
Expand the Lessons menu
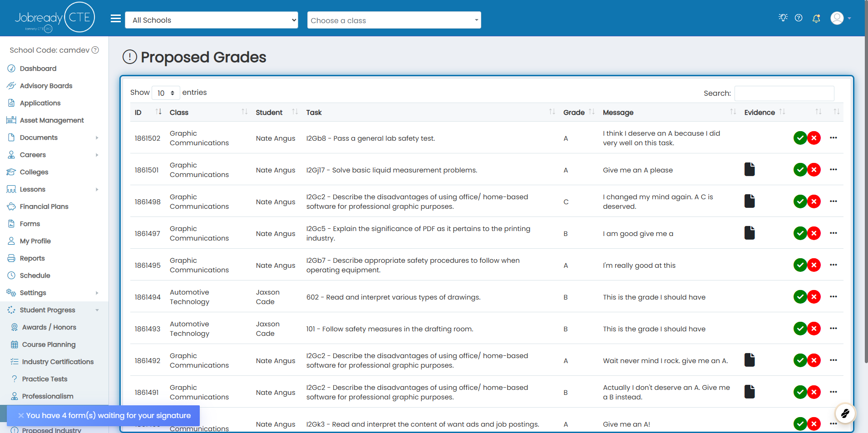click(54, 189)
